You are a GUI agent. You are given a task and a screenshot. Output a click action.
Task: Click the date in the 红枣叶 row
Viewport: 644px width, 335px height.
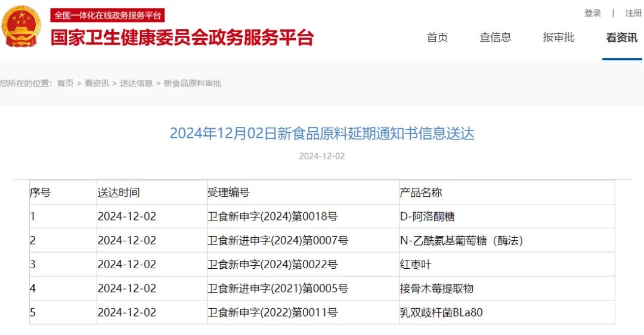pyautogui.click(x=127, y=265)
